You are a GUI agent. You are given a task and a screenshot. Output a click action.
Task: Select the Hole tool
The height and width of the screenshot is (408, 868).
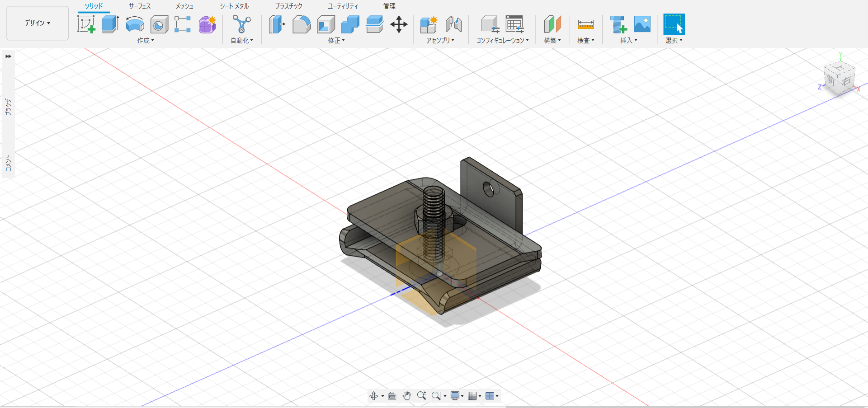(x=159, y=24)
